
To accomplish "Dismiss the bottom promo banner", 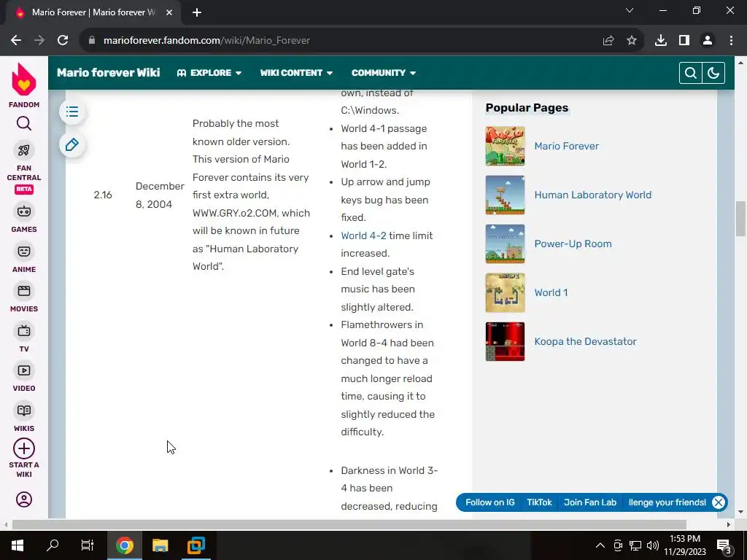I will click(x=719, y=502).
